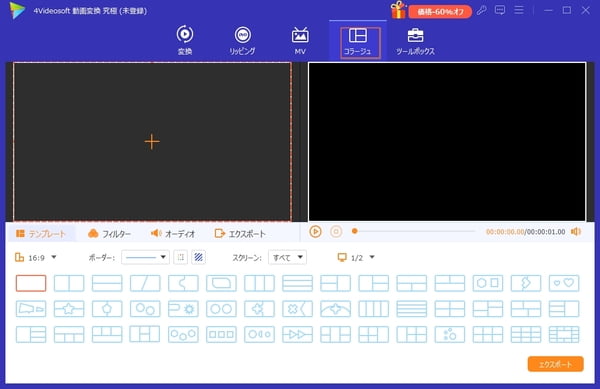Open the 16:9 aspect ratio dropdown
Image resolution: width=600 pixels, height=389 pixels.
pyautogui.click(x=36, y=257)
